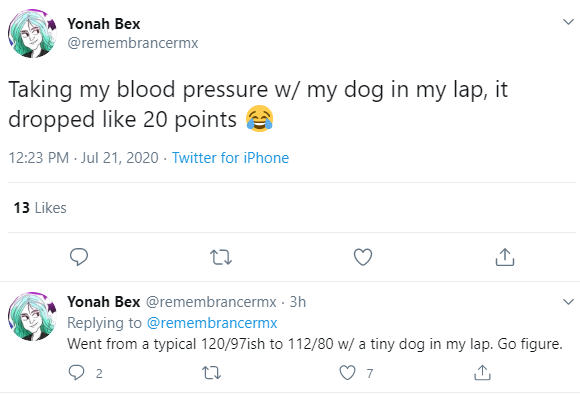Click Yonah Bex name on main tweet
Viewport: 580px width, 396px height.
tap(104, 24)
